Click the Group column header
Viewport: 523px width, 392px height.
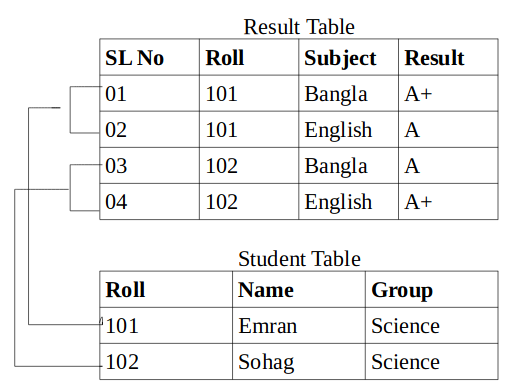[x=432, y=289]
